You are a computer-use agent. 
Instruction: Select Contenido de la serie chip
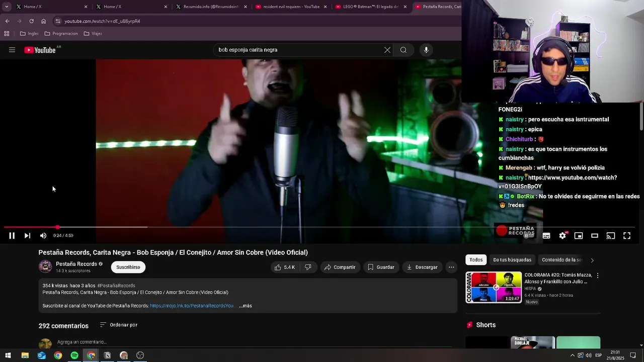click(x=561, y=260)
